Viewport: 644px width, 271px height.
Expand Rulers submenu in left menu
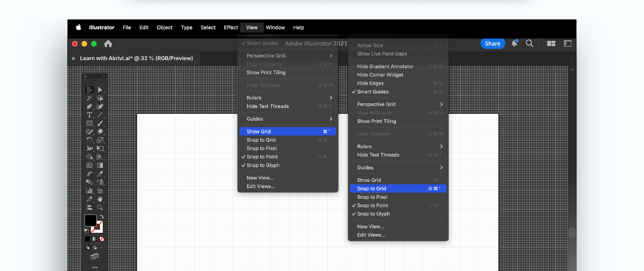(x=288, y=98)
